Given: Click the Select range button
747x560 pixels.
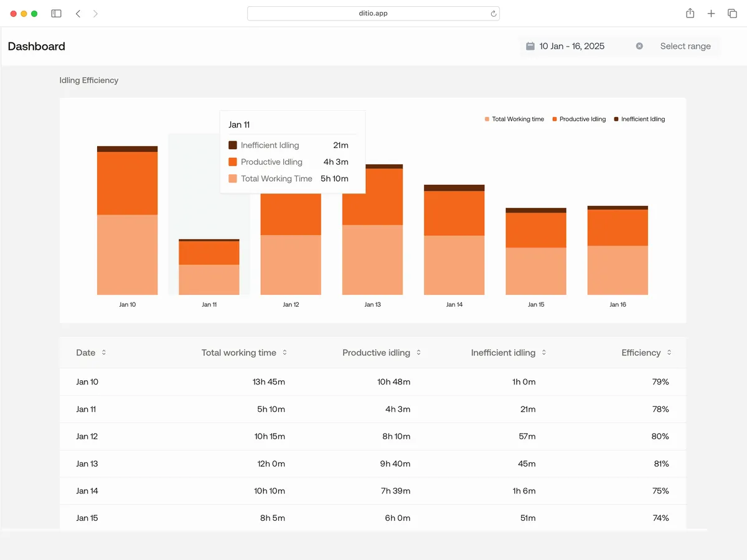Looking at the screenshot, I should 685,45.
